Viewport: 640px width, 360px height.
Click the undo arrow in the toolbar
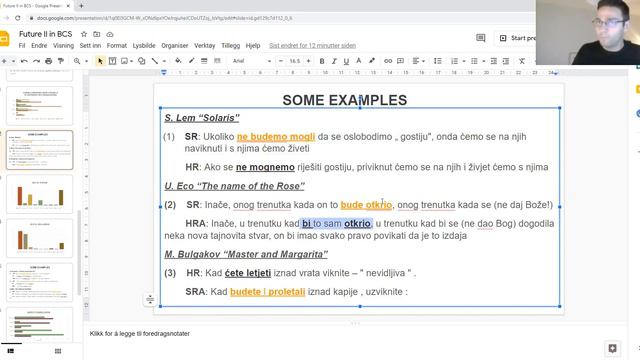tap(24, 61)
